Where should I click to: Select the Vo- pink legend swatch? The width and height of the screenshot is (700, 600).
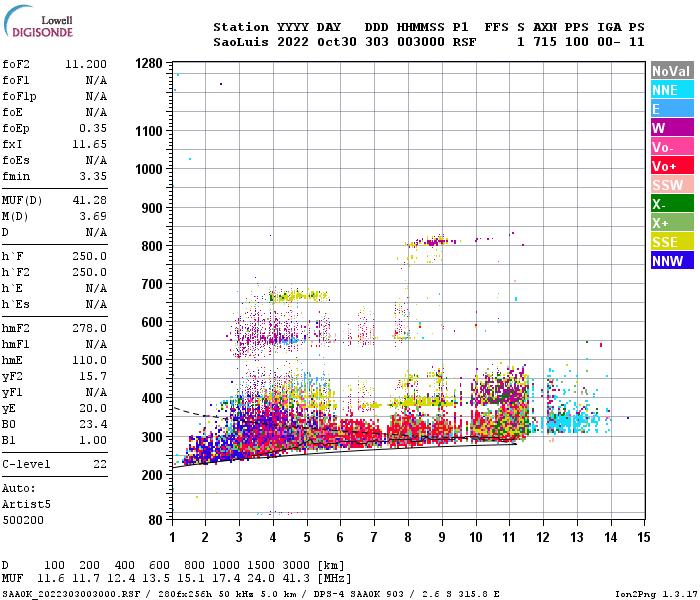coord(672,147)
